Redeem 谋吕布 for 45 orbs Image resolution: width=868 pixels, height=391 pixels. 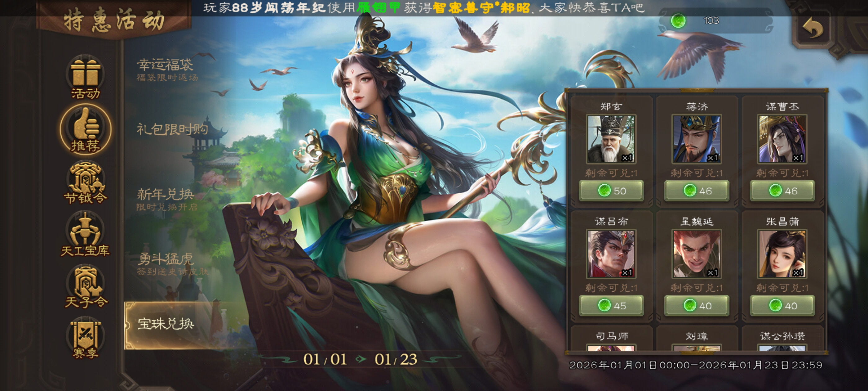point(611,306)
